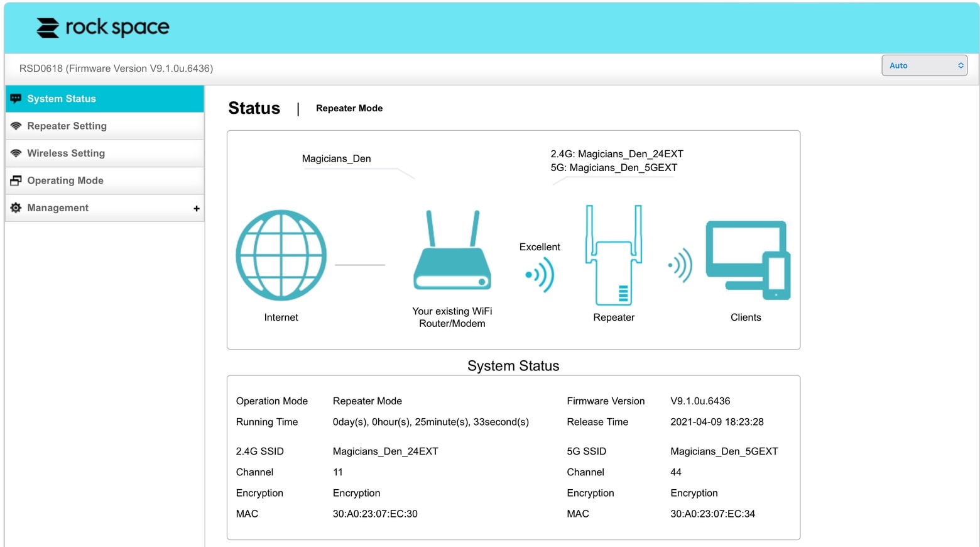Click the Repeater device icon

[614, 255]
